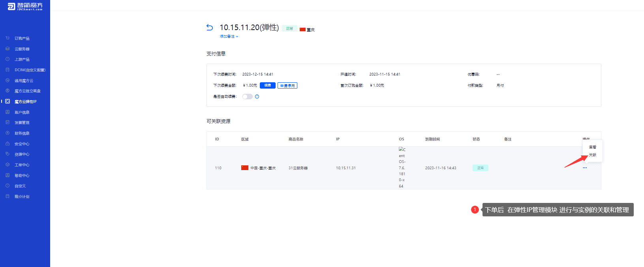Click the 月付 payment type value

point(500,85)
